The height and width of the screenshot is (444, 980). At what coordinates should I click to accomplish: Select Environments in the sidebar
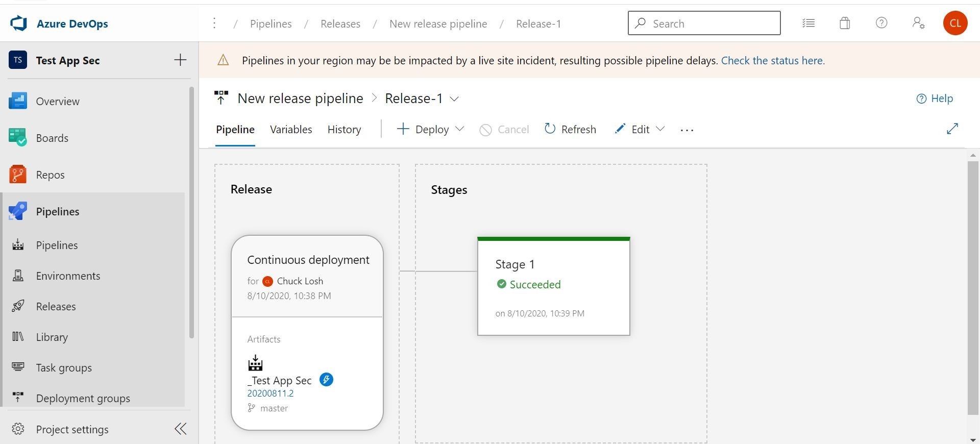tap(68, 276)
